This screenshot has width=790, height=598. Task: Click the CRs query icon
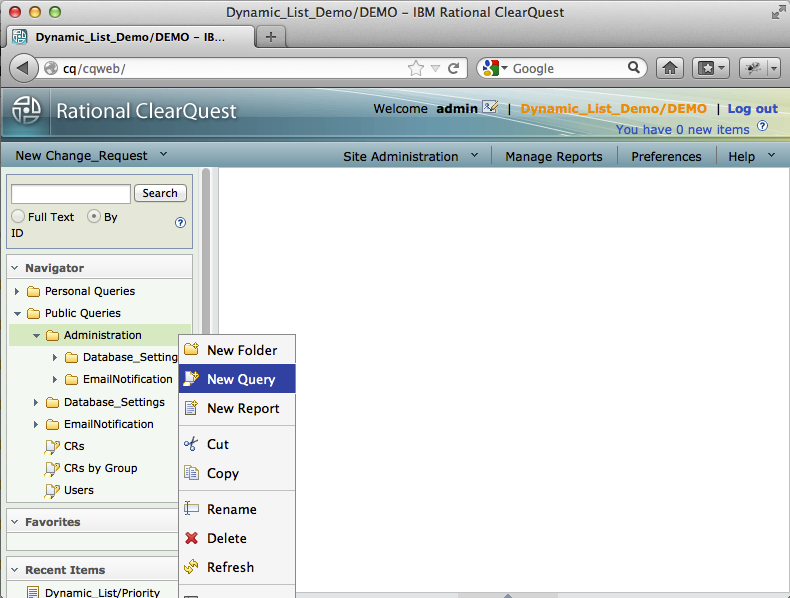52,446
